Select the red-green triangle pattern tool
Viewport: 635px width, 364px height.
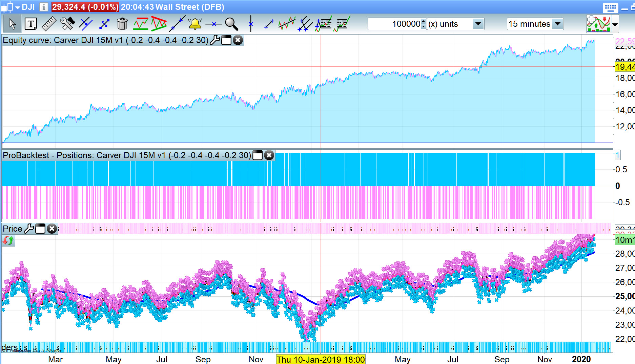159,24
